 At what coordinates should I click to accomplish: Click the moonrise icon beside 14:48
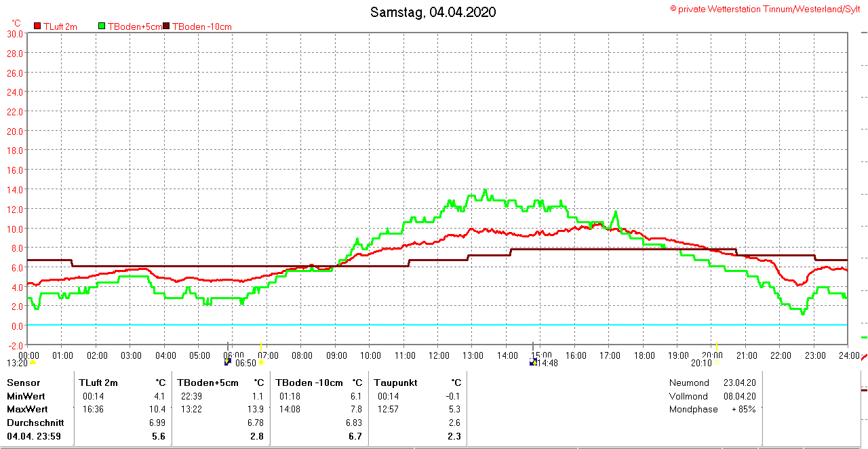(533, 363)
